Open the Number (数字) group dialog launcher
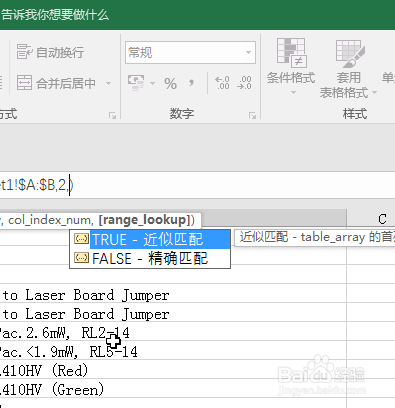 (252, 116)
